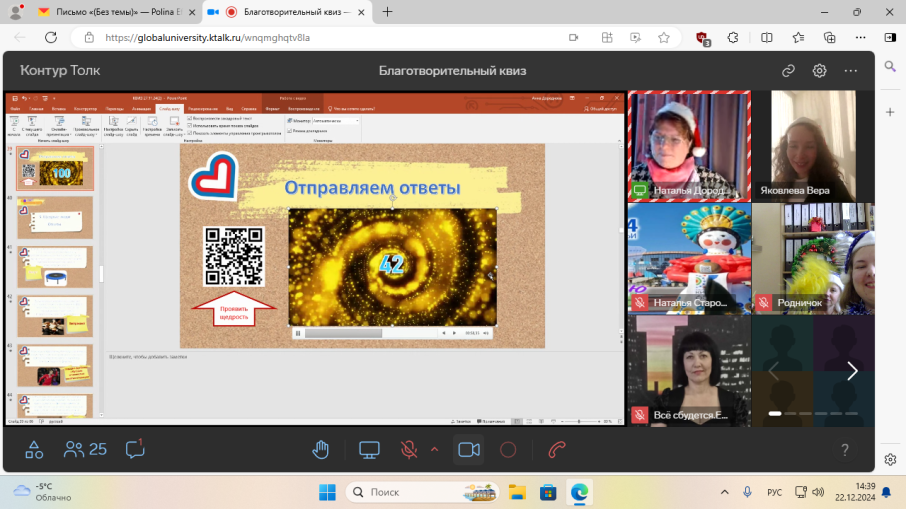Show hidden system tray icons
The width and height of the screenshot is (906, 509).
pos(725,492)
